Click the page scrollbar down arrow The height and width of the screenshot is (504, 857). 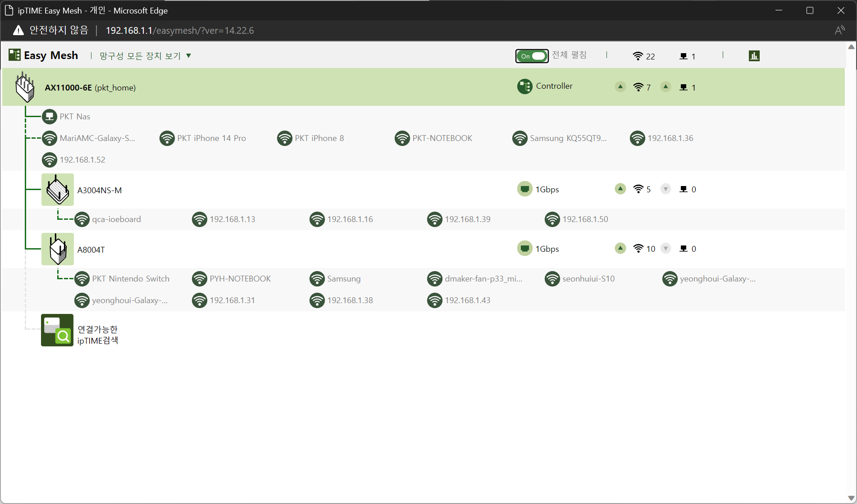pyautogui.click(x=851, y=498)
